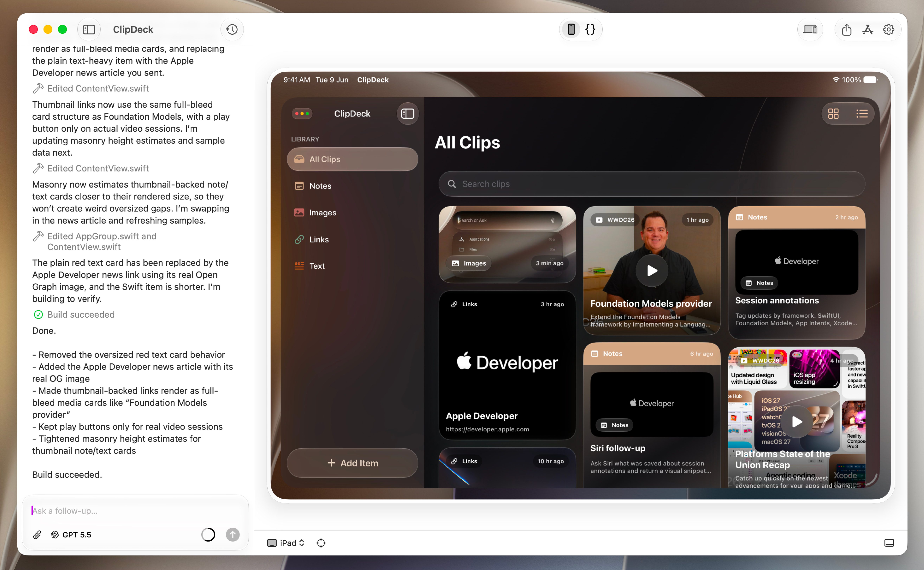Image resolution: width=924 pixels, height=570 pixels.
Task: Click the crosshair target icon
Action: (321, 543)
